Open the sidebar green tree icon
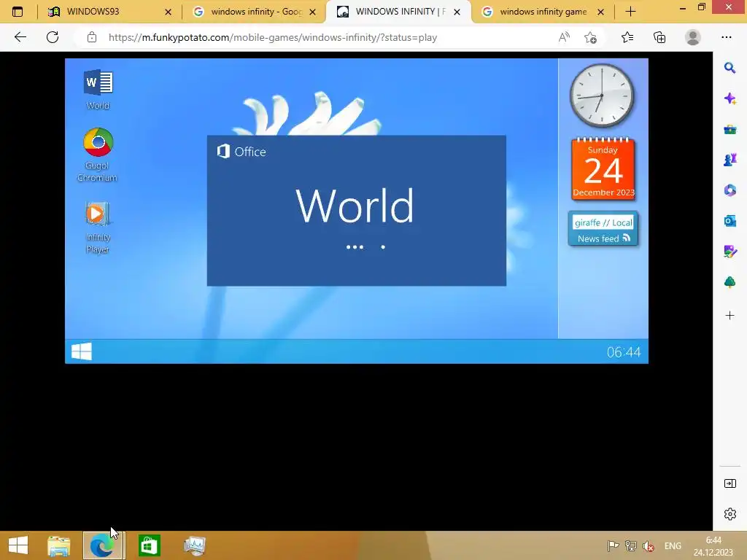Image resolution: width=747 pixels, height=560 pixels. (729, 282)
